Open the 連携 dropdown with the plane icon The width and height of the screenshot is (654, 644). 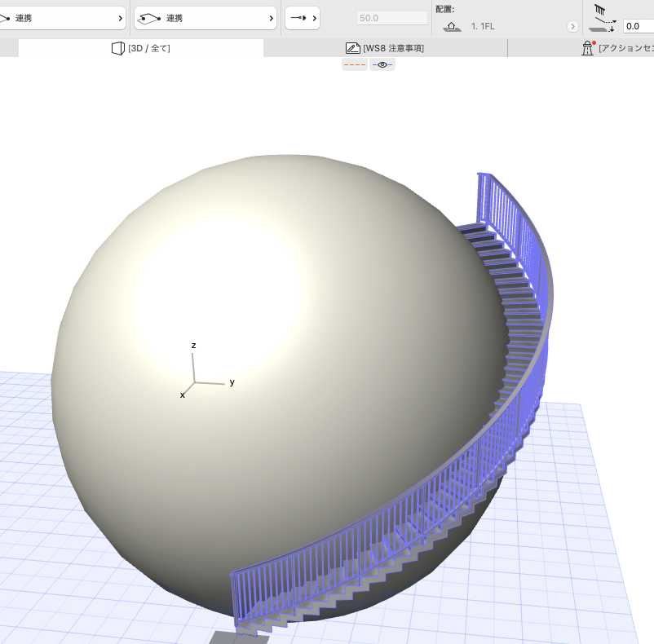point(205,18)
